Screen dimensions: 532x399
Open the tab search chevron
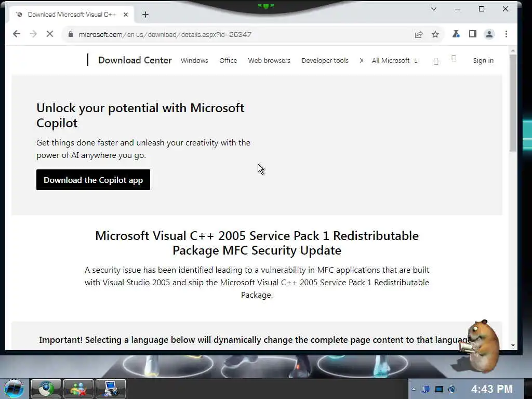pyautogui.click(x=434, y=9)
